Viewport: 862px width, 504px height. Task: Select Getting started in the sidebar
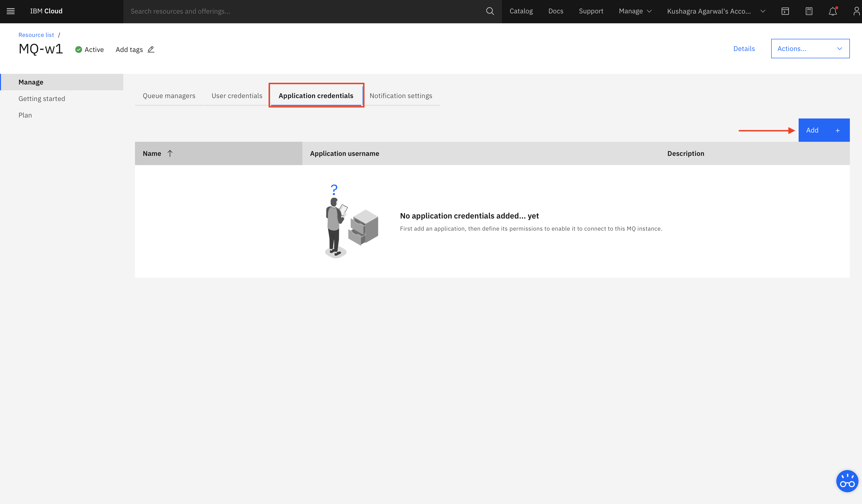pos(42,99)
